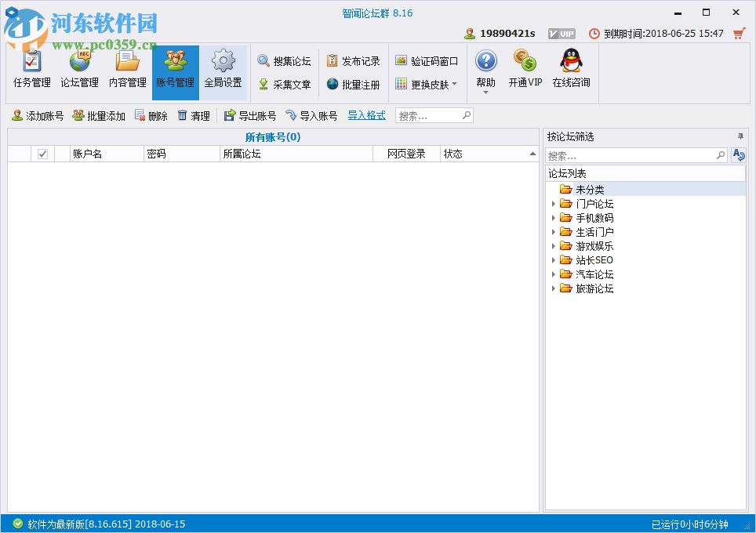Viewport: 756px width, 533px height.
Task: Click inside the account search field
Action: [431, 115]
